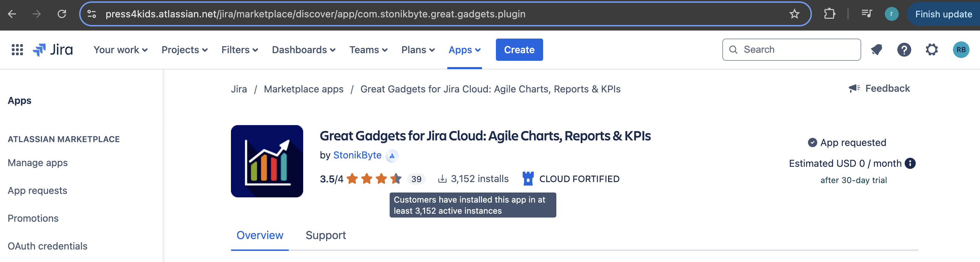This screenshot has width=980, height=262.
Task: Click the Great Gadgets app logo
Action: pyautogui.click(x=267, y=161)
